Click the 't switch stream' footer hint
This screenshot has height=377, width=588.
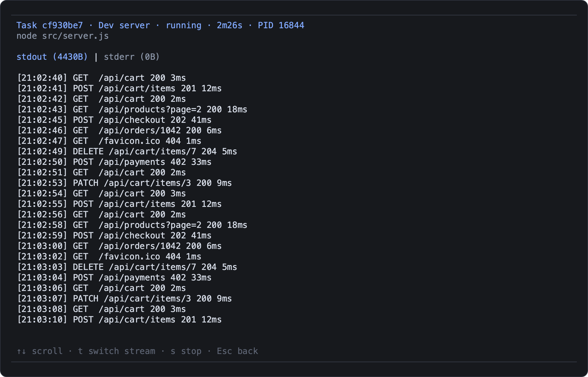(x=116, y=351)
